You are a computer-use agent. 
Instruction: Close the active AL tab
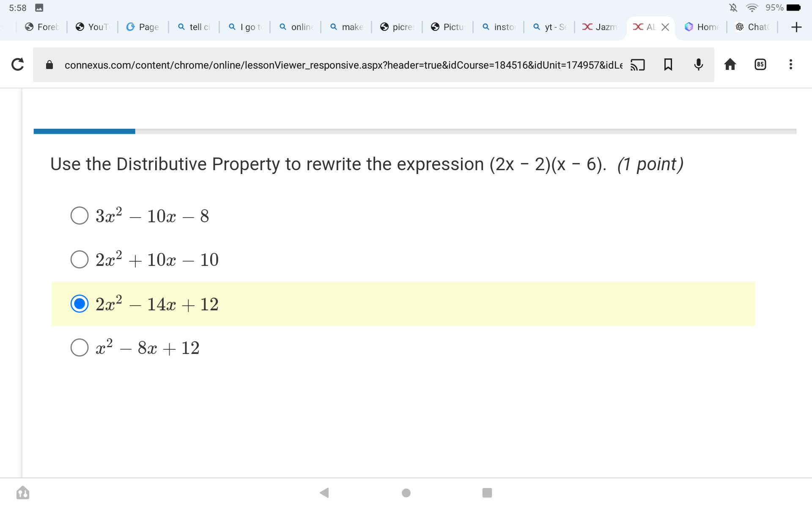[x=665, y=27]
